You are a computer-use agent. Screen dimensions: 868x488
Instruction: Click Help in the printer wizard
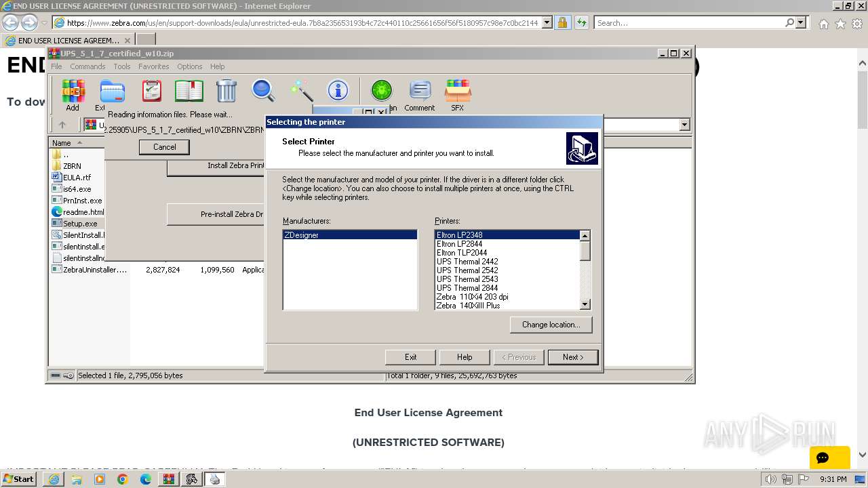tap(465, 357)
